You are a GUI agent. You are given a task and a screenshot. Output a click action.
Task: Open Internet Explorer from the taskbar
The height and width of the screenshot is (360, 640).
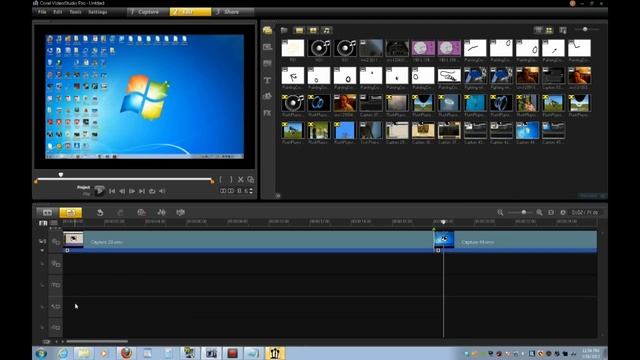62,353
